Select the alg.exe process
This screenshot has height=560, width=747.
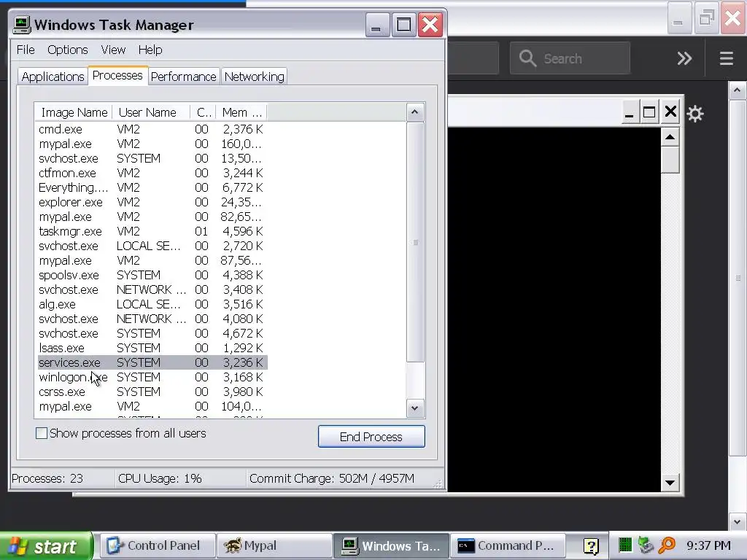tap(152, 304)
